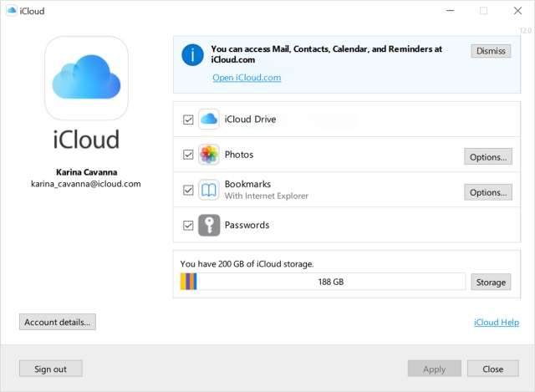Toggle the Photos checkbox
The width and height of the screenshot is (535, 392).
pos(188,155)
